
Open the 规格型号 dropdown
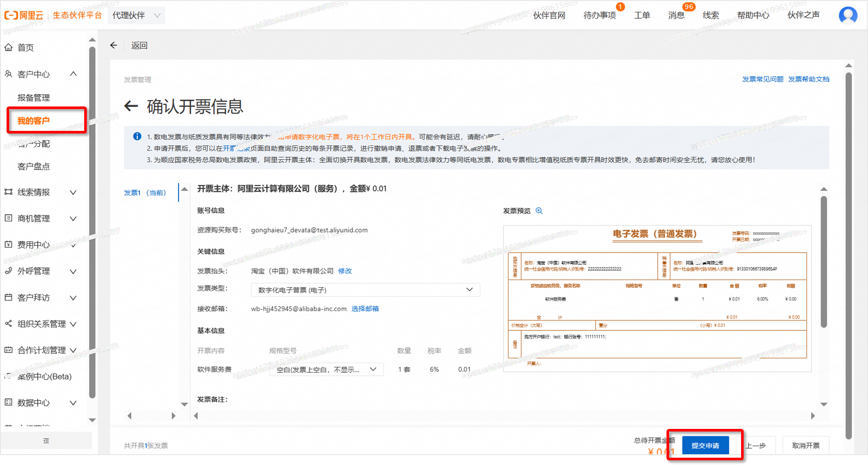pyautogui.click(x=326, y=369)
